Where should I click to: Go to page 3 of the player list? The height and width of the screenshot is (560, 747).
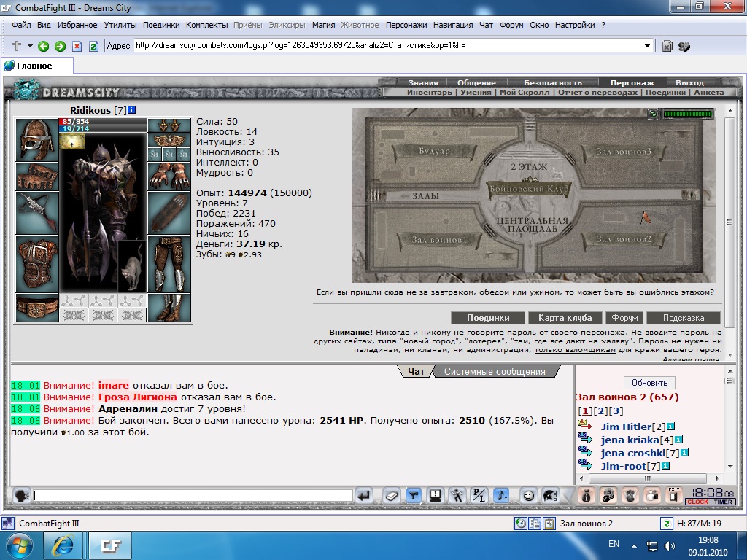(616, 411)
